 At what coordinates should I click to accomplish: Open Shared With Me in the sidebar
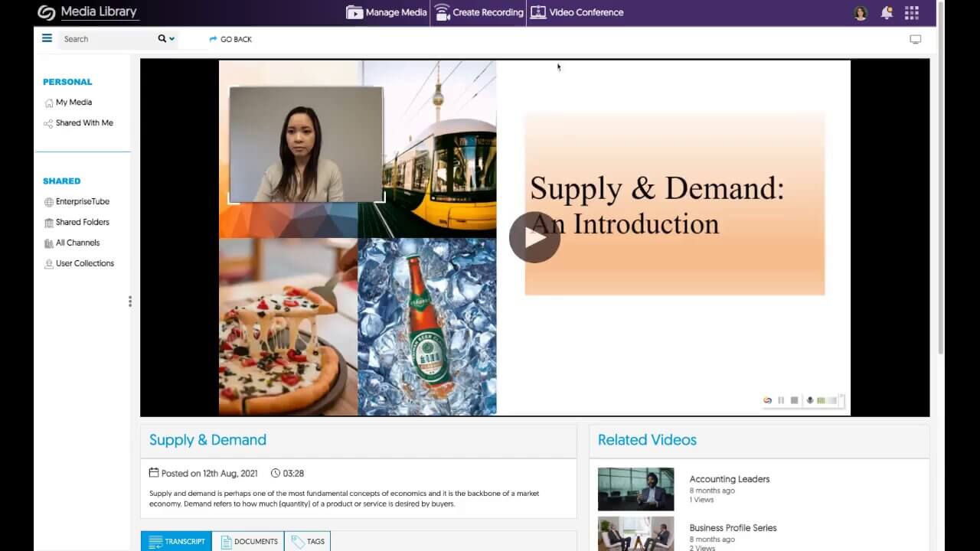point(78,123)
